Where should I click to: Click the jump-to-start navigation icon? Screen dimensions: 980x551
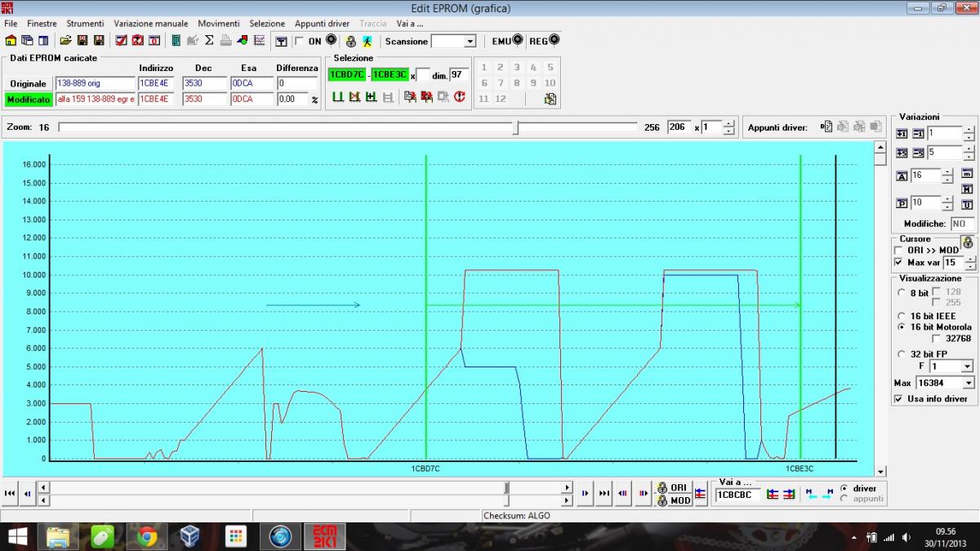coord(10,493)
